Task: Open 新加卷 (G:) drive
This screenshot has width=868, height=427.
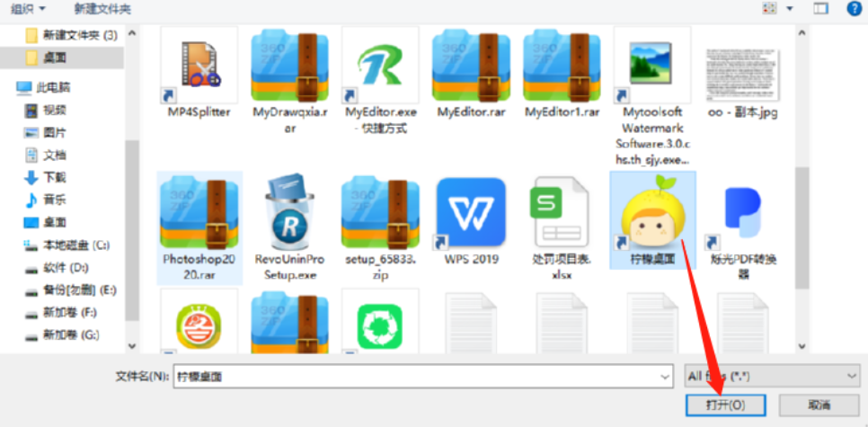Action: (62, 335)
